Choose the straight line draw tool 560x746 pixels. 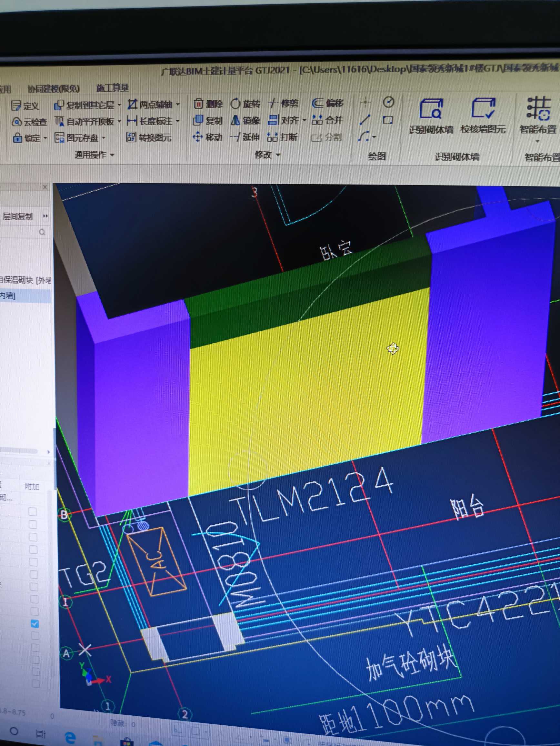pyautogui.click(x=365, y=120)
